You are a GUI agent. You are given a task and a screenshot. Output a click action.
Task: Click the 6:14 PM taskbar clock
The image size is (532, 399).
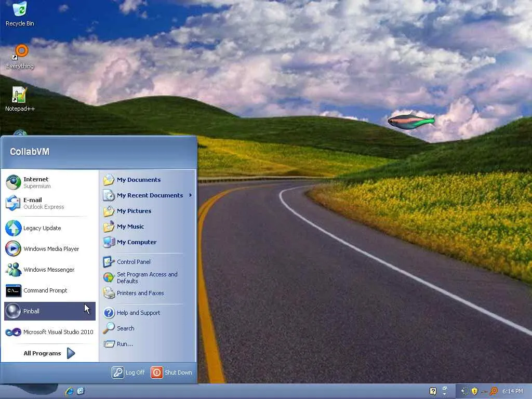point(513,391)
